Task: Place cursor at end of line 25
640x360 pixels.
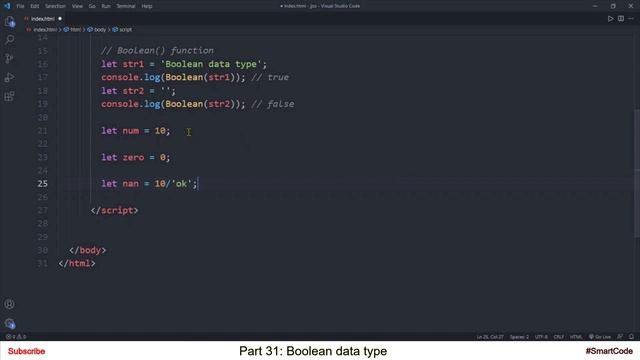Action: [x=198, y=184]
